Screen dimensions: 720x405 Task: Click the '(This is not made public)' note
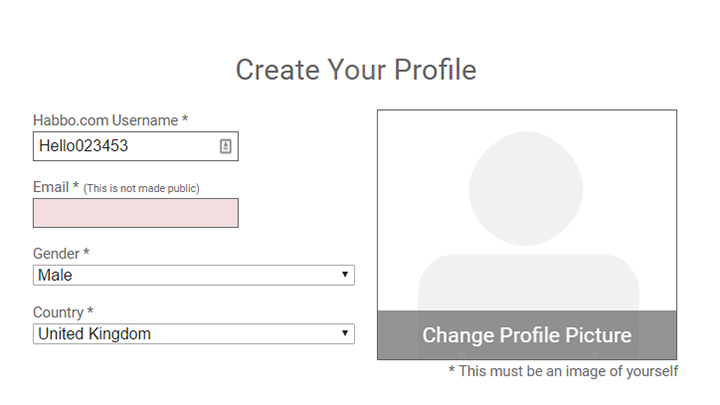click(x=141, y=188)
